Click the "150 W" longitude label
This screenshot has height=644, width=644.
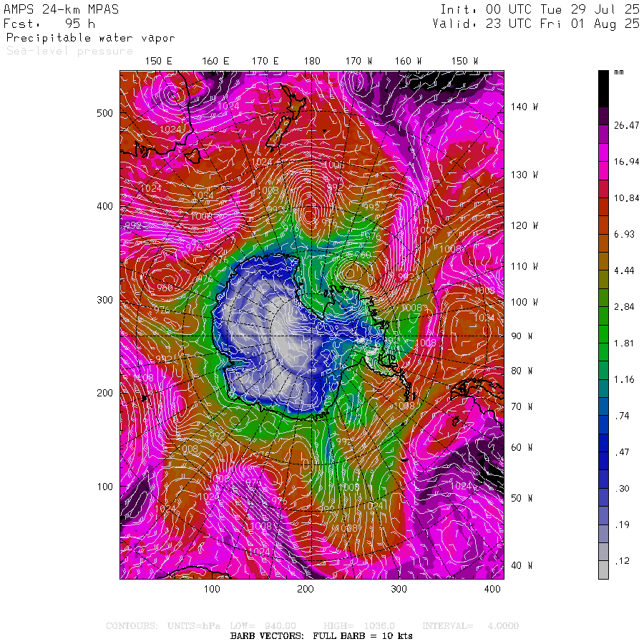[x=464, y=62]
